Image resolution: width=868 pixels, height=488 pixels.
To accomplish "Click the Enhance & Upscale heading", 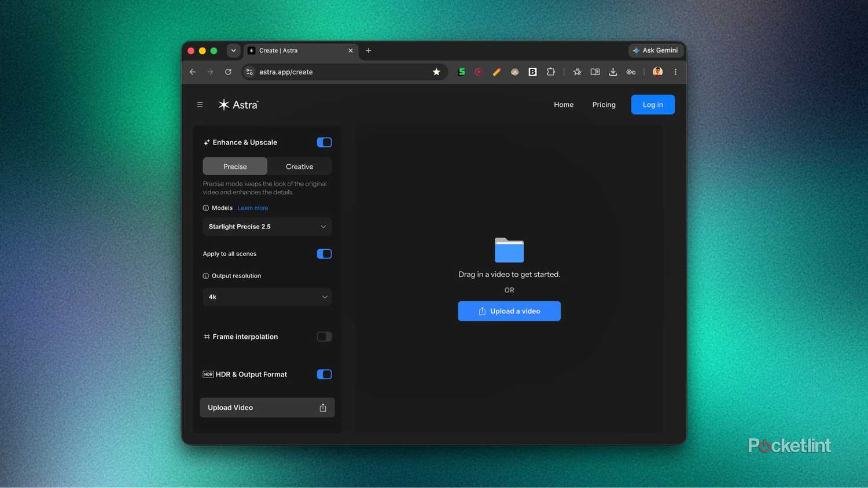I will point(245,142).
